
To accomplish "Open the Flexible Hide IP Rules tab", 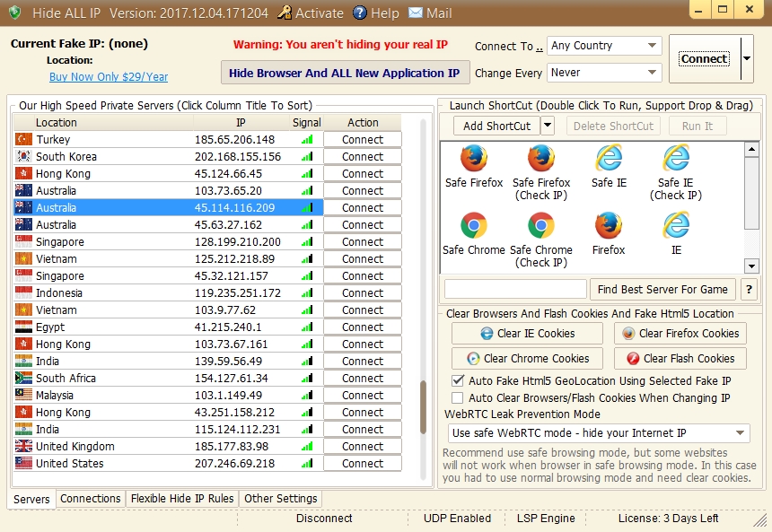I will point(182,499).
